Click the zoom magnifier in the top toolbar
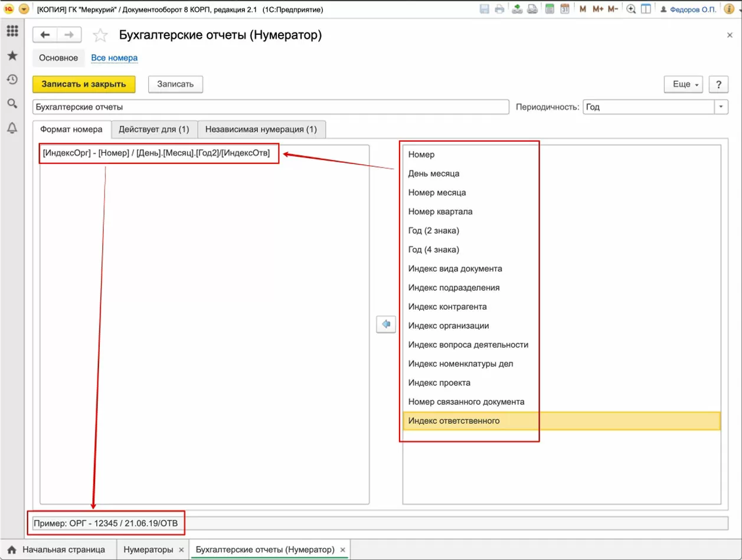742x560 pixels. [631, 9]
